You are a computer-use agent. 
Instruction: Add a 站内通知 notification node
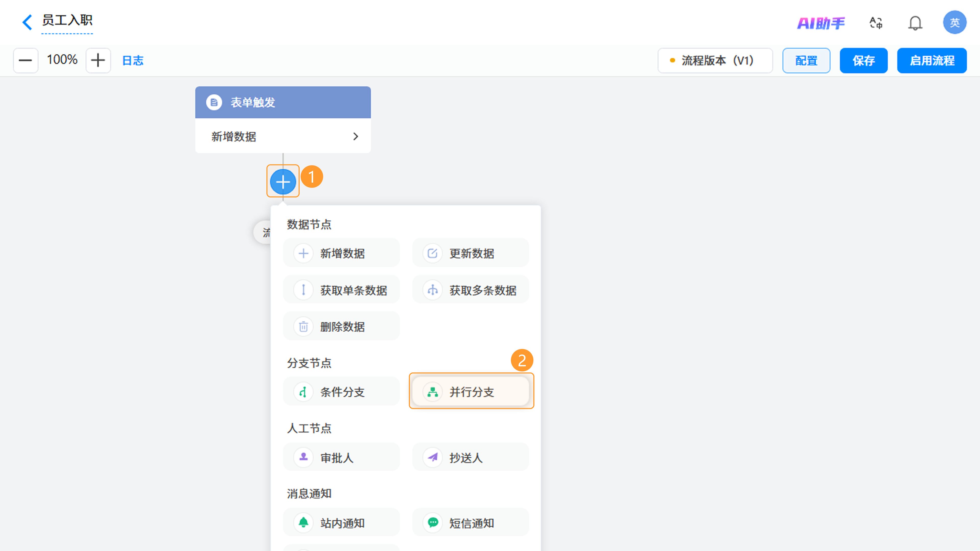(x=341, y=522)
